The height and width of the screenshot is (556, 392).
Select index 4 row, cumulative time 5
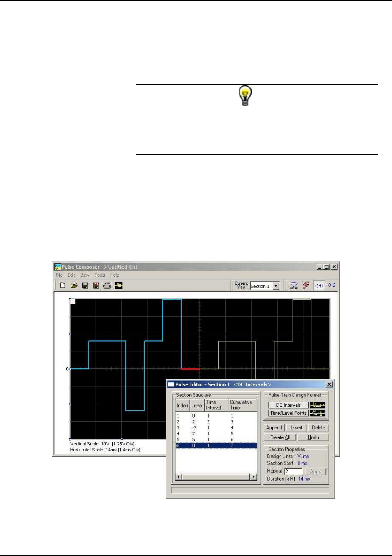point(216,434)
